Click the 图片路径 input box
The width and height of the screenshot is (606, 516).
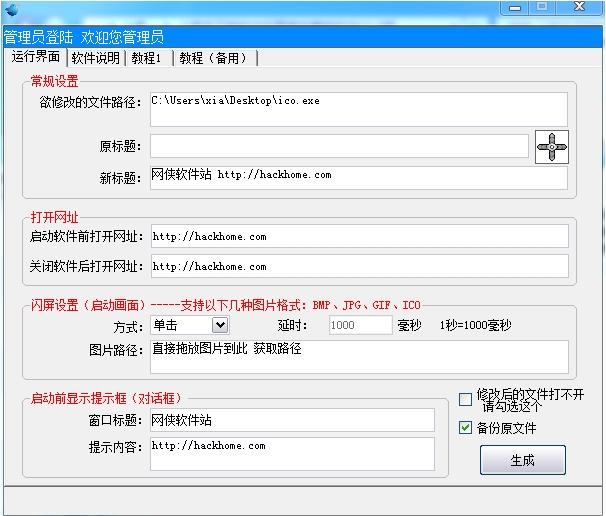(x=358, y=357)
